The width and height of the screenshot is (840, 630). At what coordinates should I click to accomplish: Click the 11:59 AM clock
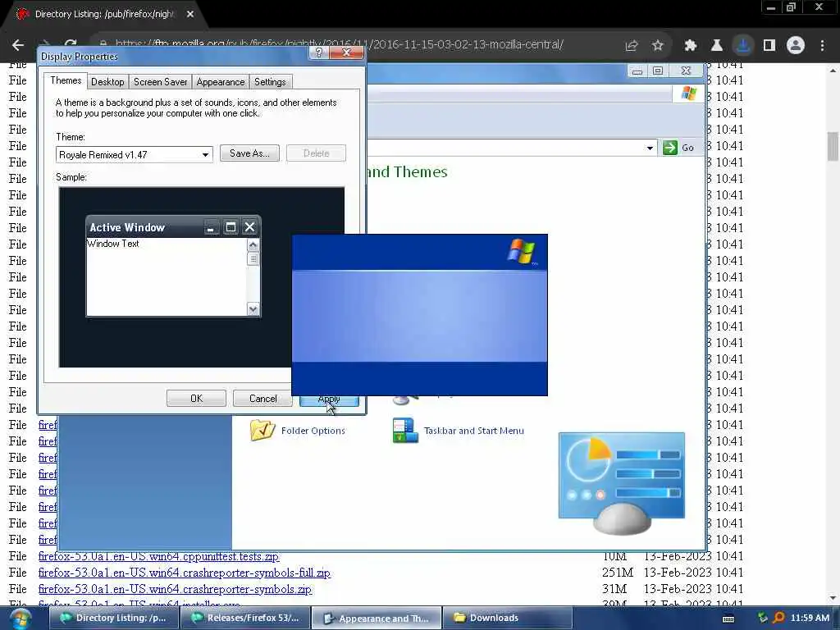click(x=810, y=618)
